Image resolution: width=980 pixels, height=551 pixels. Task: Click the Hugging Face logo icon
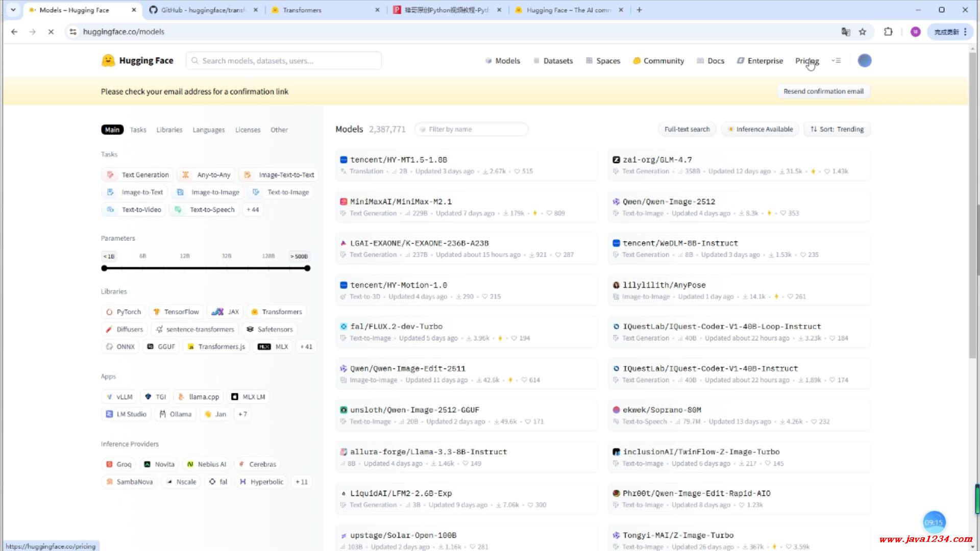click(108, 60)
